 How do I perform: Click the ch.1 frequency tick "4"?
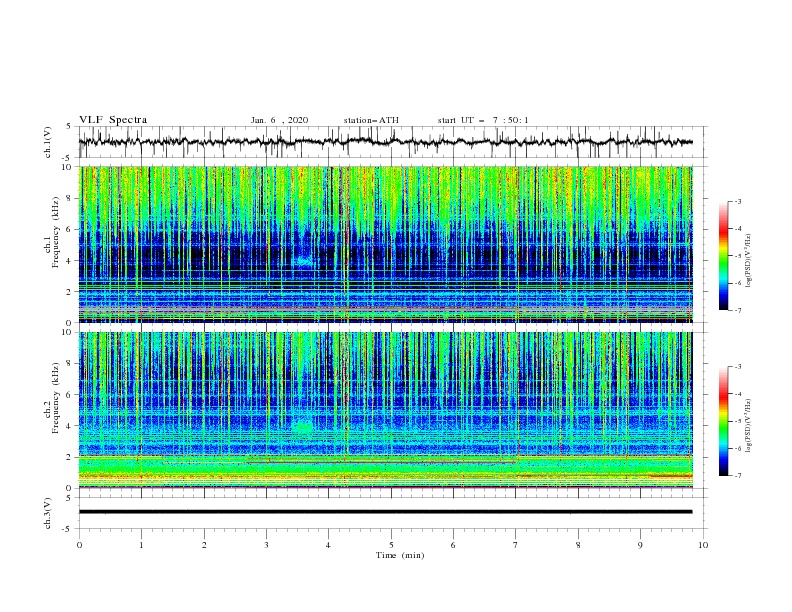click(x=69, y=261)
